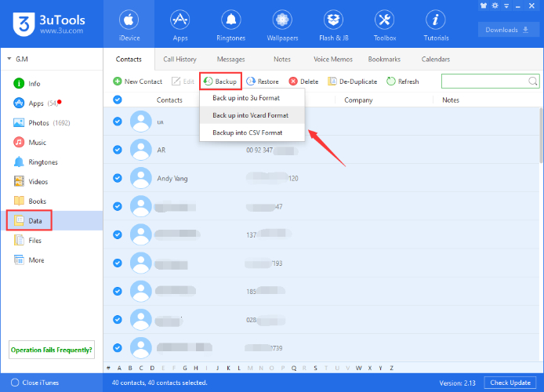Open the Flash & JB section

click(333, 26)
